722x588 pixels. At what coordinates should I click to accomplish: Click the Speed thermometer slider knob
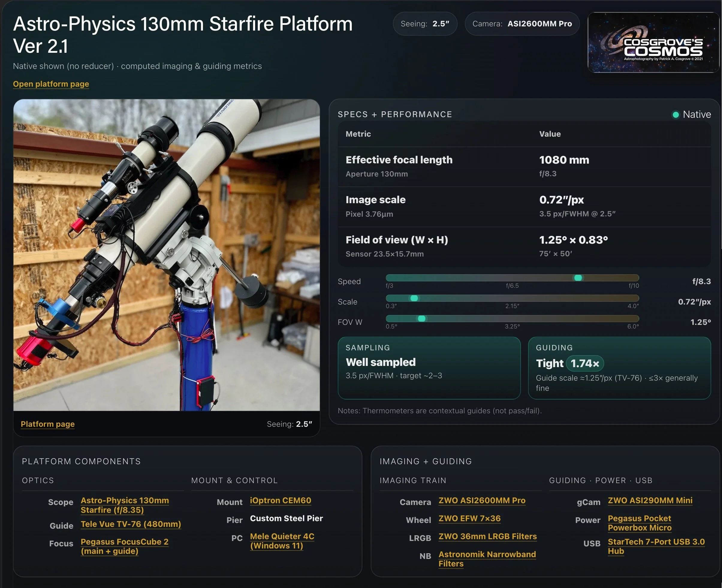coord(578,278)
